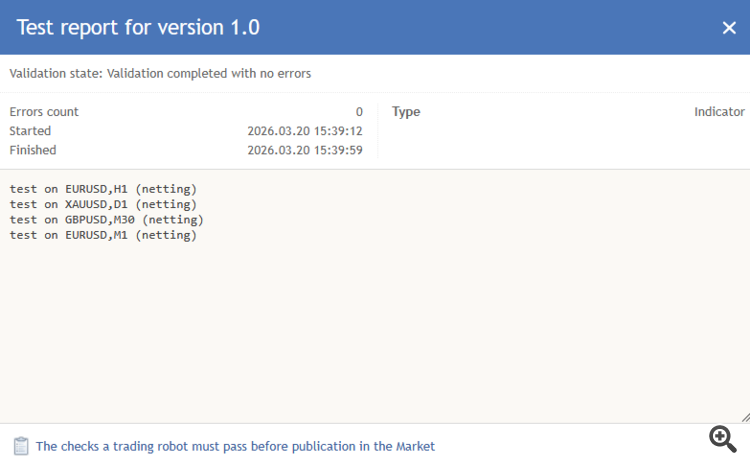Screen dimensions: 750x465
Task: Click the errors count value 0
Action: (x=359, y=112)
